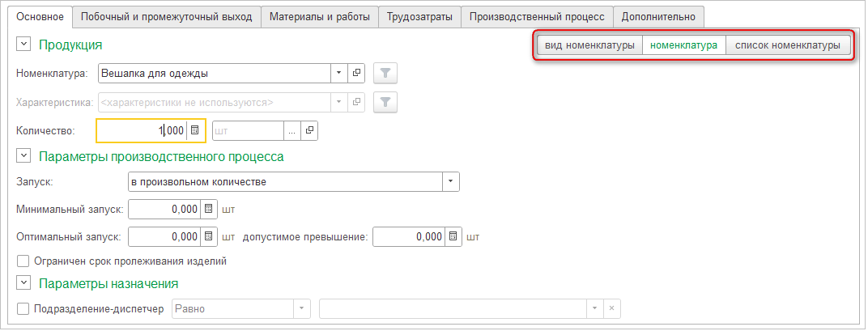Switch to Материалы и работы tab
Screen dimensions: 868x331
coord(319,16)
